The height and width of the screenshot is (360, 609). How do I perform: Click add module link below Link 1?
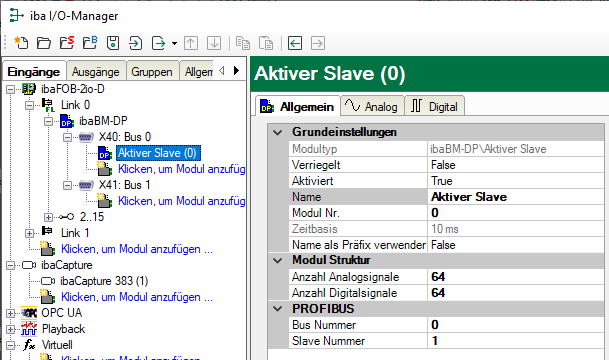pyautogui.click(x=137, y=249)
